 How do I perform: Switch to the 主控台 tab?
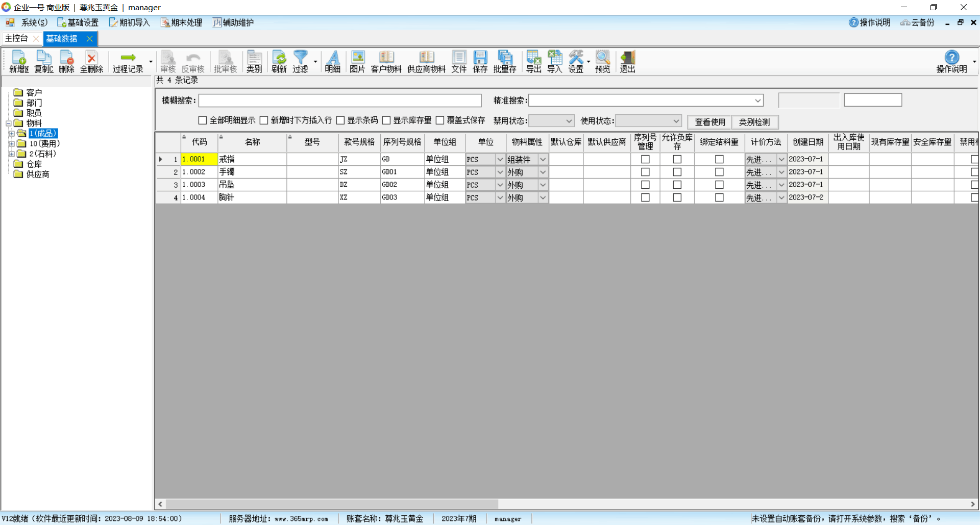16,38
